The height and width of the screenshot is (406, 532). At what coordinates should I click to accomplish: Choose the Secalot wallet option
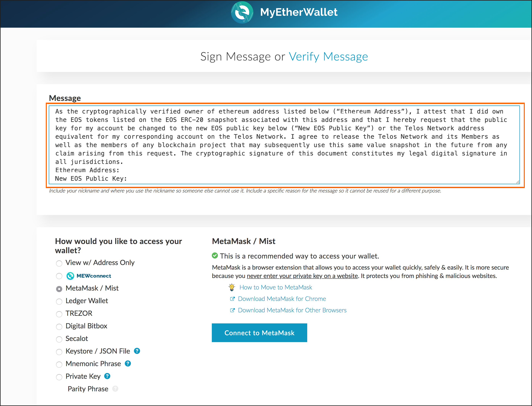click(59, 339)
